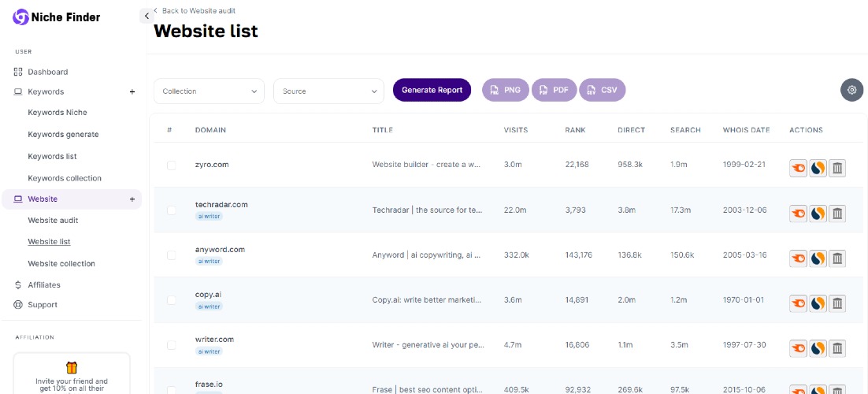
Task: Click the anyword.com domain name
Action: point(220,249)
